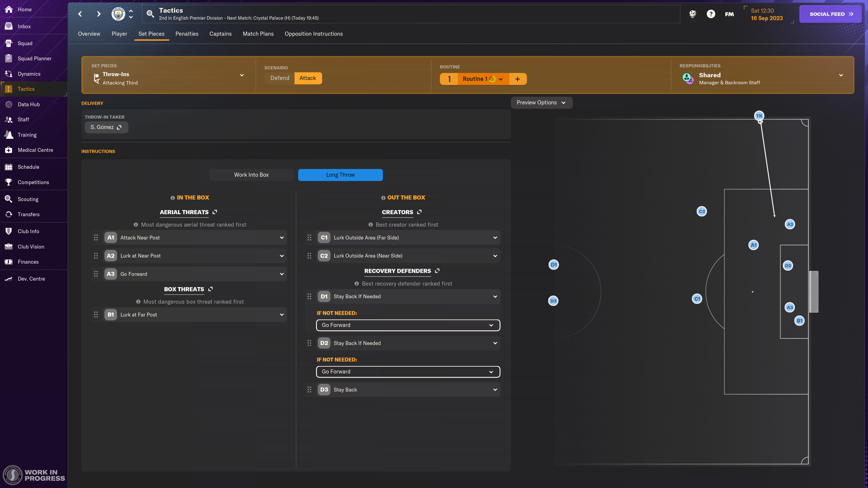Change the throw-in taker S. Gómez
Viewport: 868px width, 488px height.
click(106, 127)
